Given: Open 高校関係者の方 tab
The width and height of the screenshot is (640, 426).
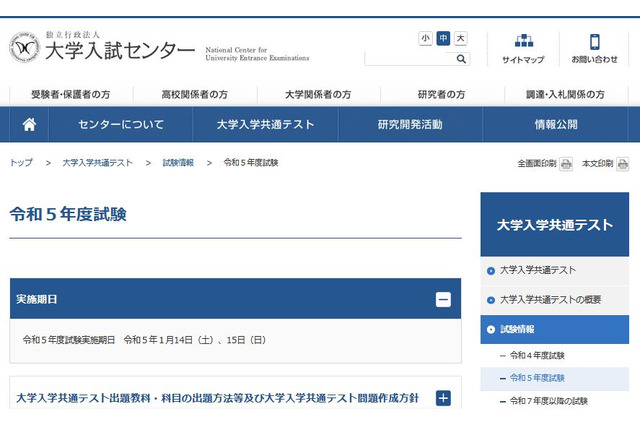Looking at the screenshot, I should (195, 95).
